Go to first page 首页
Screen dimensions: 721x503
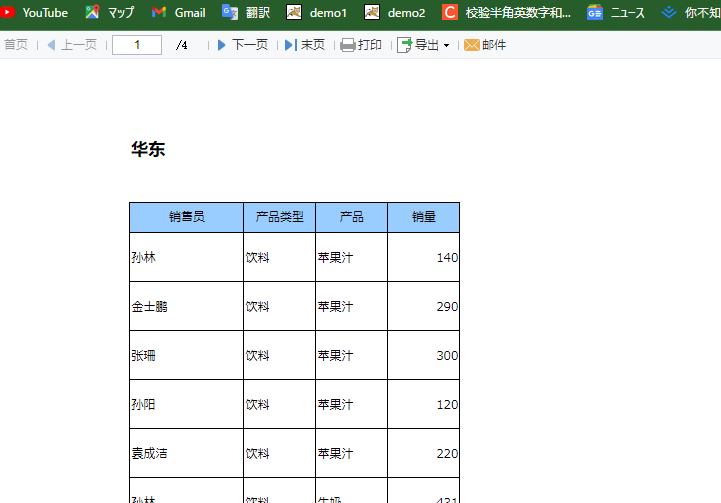[16, 45]
